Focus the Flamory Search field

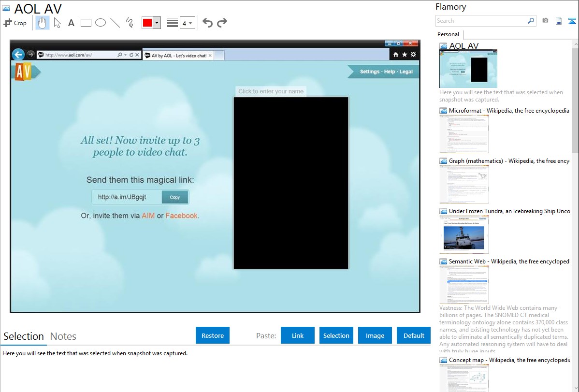click(x=481, y=21)
